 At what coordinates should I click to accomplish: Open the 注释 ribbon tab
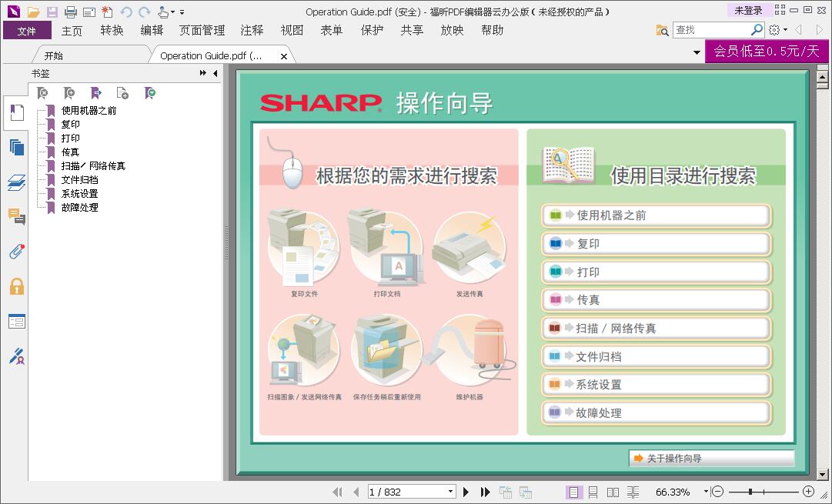(252, 30)
